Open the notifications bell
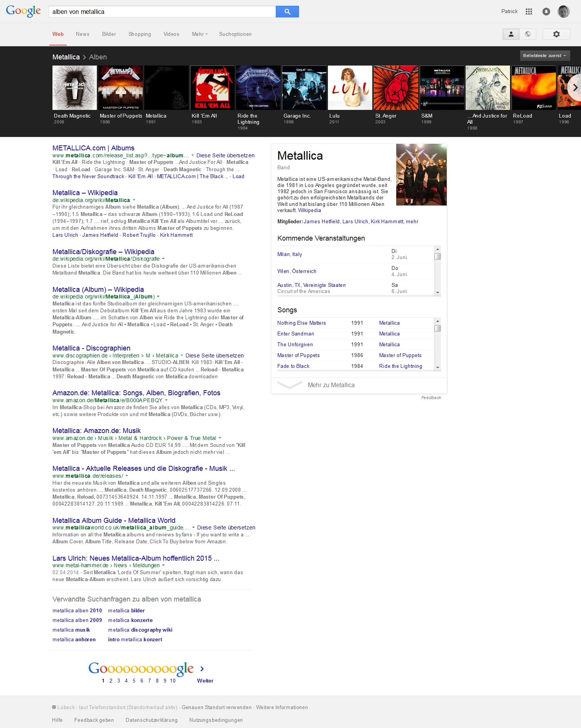581x728 pixels. click(546, 12)
